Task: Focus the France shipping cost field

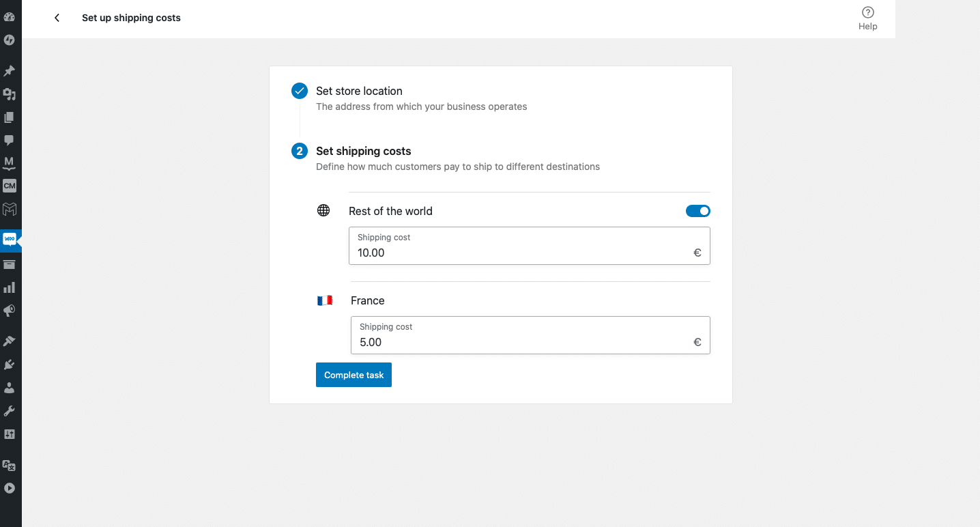Action: pyautogui.click(x=530, y=335)
